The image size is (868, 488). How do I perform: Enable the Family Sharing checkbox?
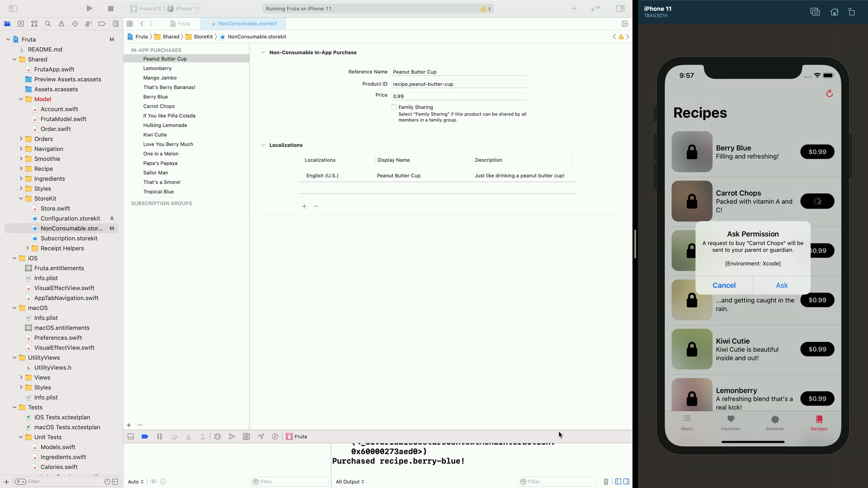(x=394, y=107)
